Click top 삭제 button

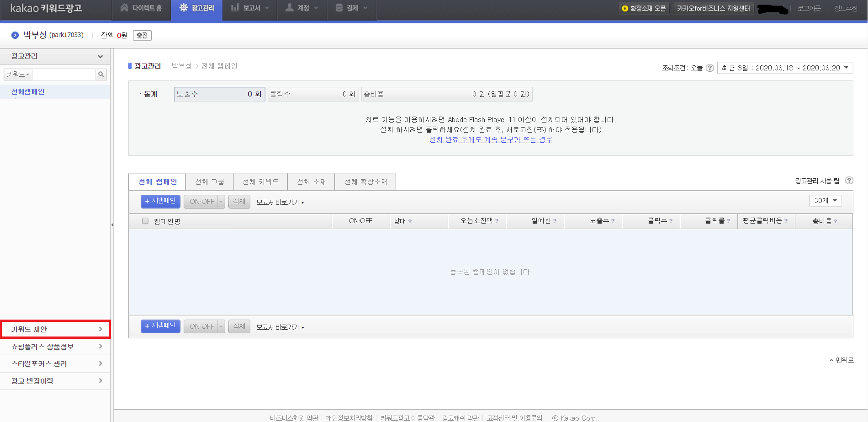click(x=239, y=202)
